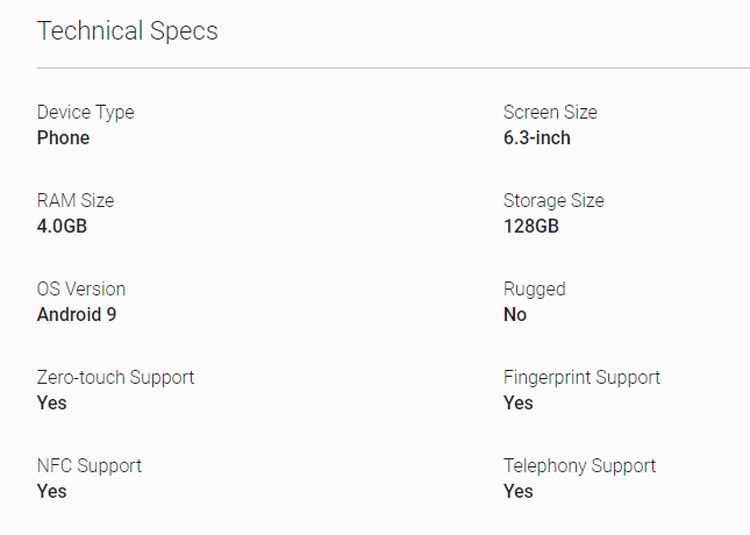Click the Technical Specs heading
The image size is (750, 535).
127,31
